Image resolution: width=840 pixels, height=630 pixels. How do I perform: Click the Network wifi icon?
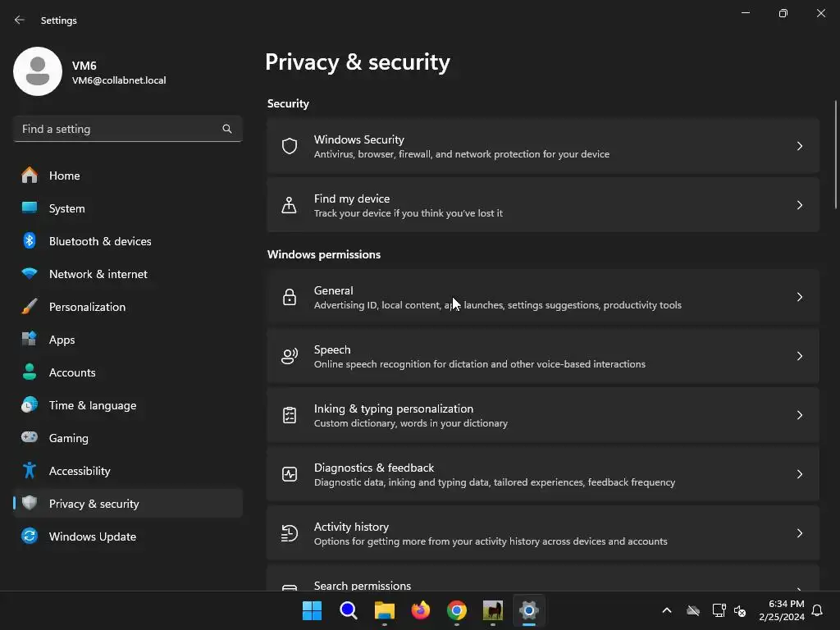[x=30, y=273]
